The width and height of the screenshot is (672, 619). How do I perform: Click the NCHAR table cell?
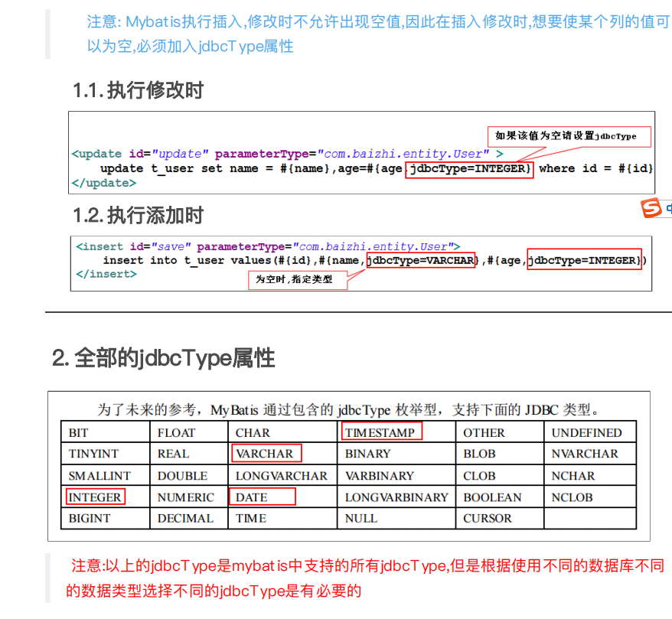click(590, 475)
